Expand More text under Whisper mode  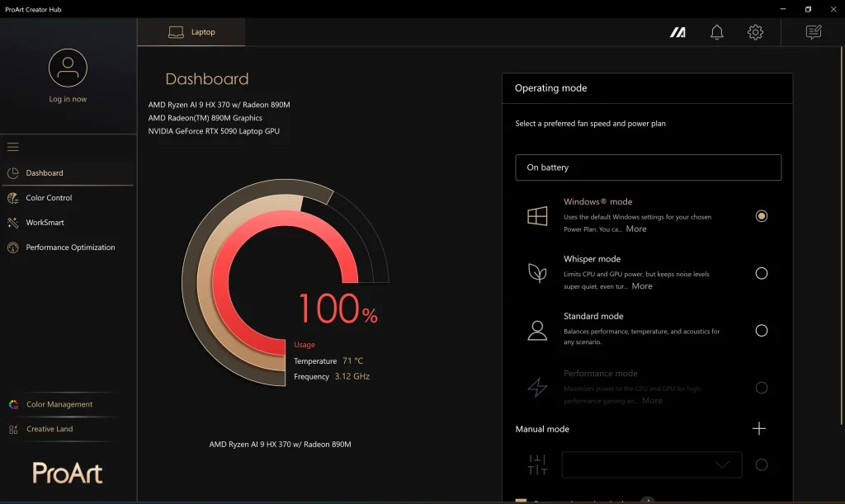(x=642, y=286)
